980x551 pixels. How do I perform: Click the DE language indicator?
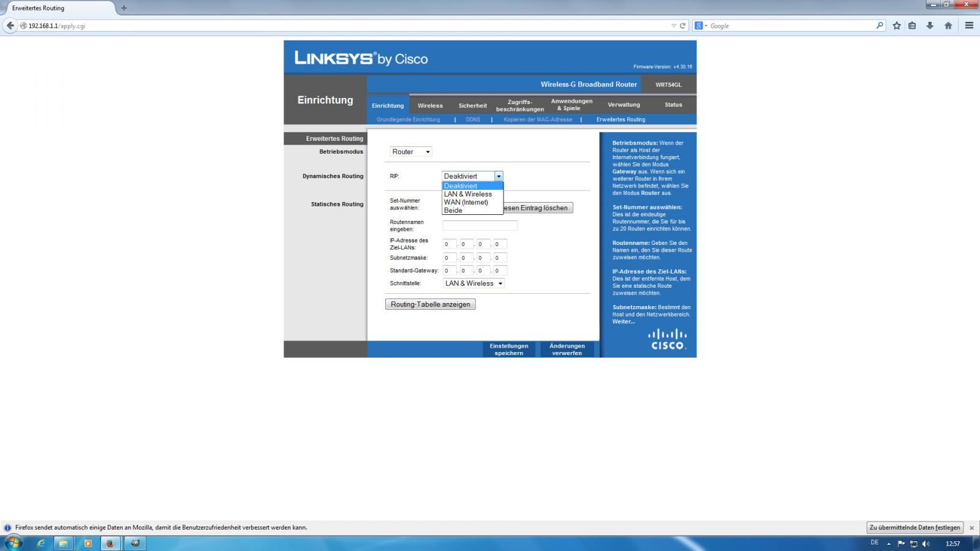(874, 543)
